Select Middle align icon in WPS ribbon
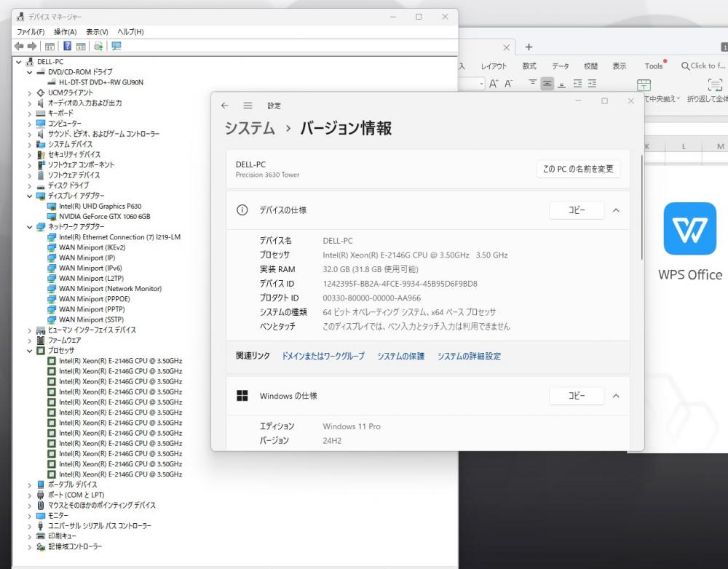Screen dimensions: 728x569 pos(547,84)
